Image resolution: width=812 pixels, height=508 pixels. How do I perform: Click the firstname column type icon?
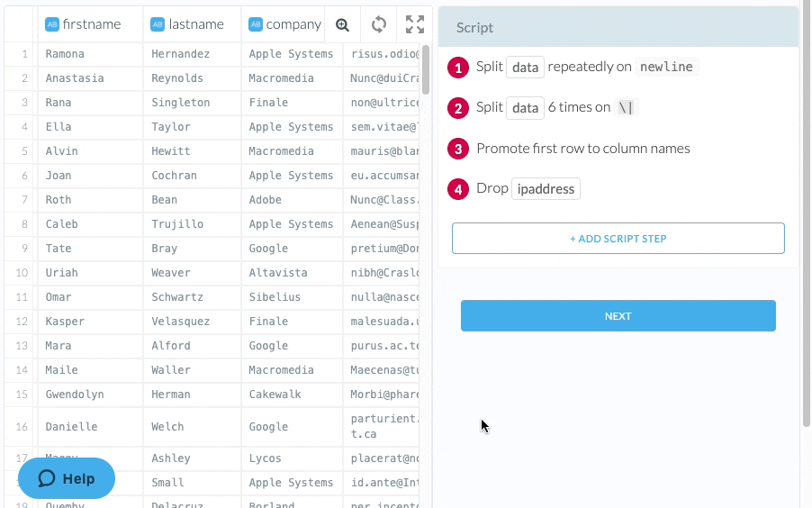click(52, 24)
